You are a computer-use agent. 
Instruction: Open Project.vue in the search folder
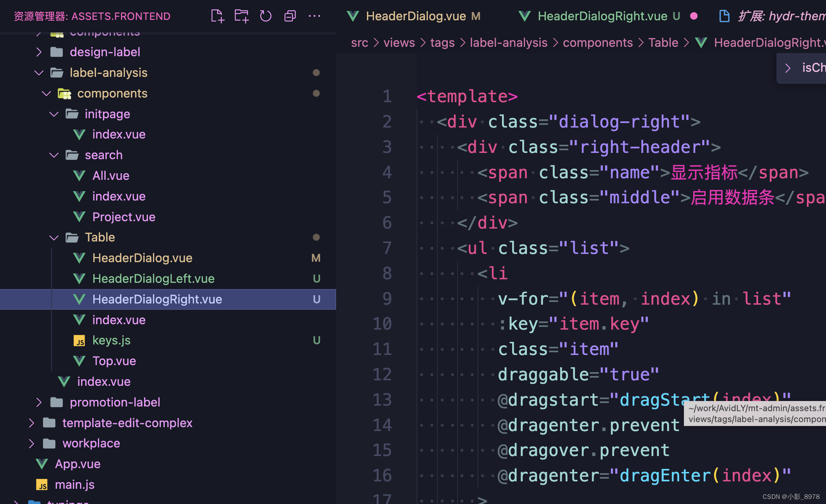124,217
